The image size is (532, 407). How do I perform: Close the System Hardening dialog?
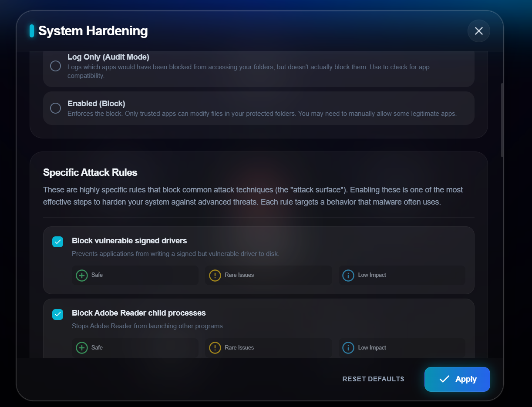point(479,31)
